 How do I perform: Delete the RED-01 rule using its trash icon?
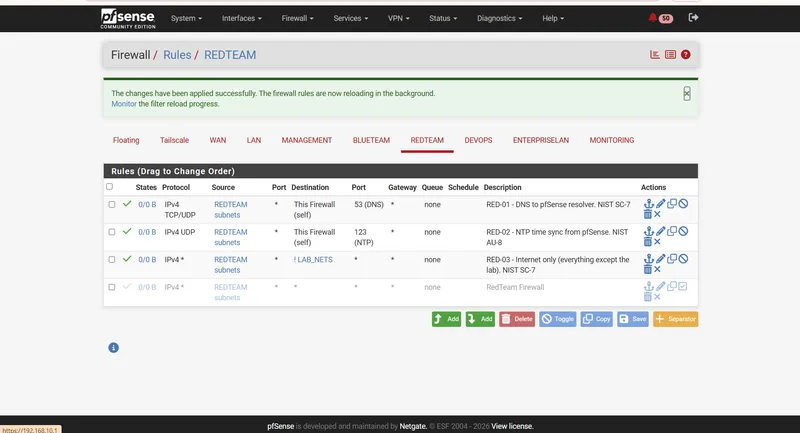648,214
